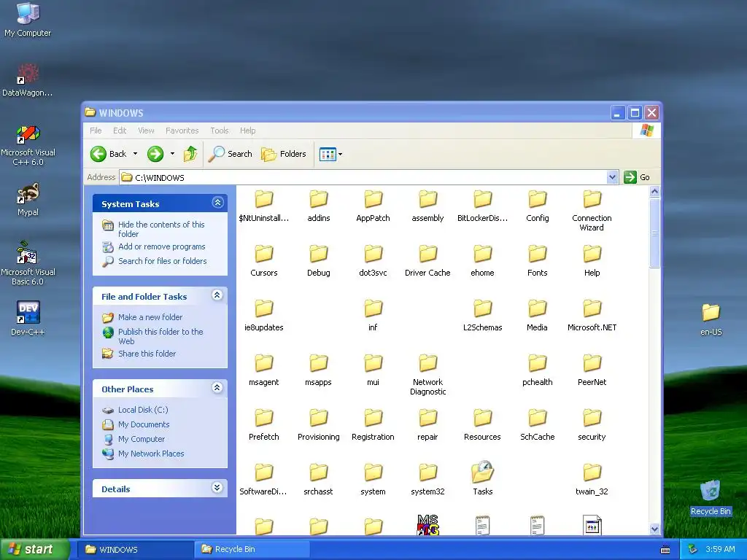Viewport: 747px width, 560px height.
Task: Click the WINDOWS taskbar button
Action: [136, 549]
